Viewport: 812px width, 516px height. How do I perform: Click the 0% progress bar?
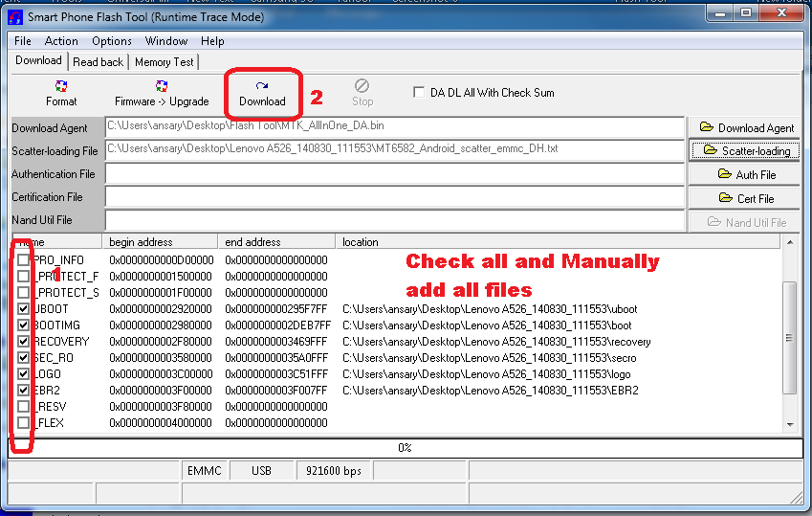406,447
